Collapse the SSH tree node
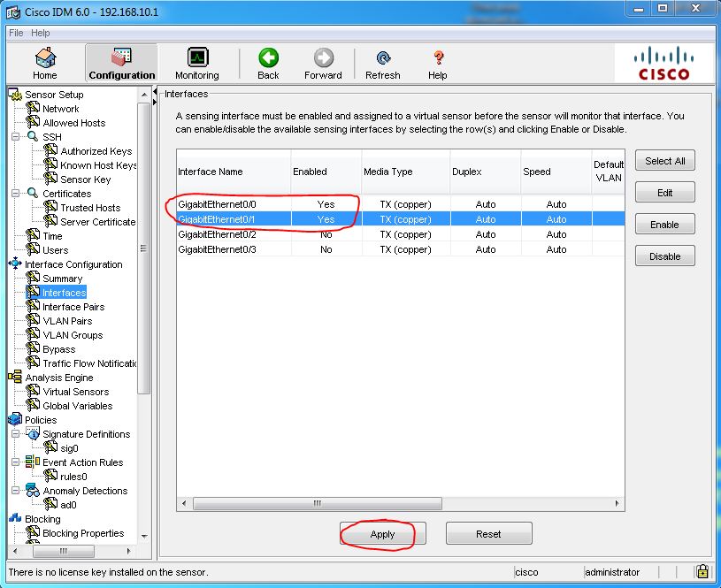This screenshot has height=588, width=721. [x=15, y=136]
